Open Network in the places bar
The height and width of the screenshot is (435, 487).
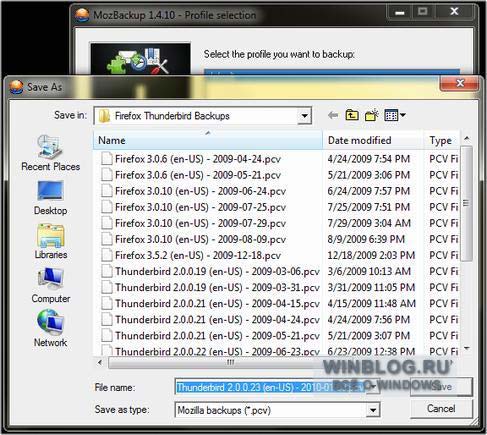(50, 328)
